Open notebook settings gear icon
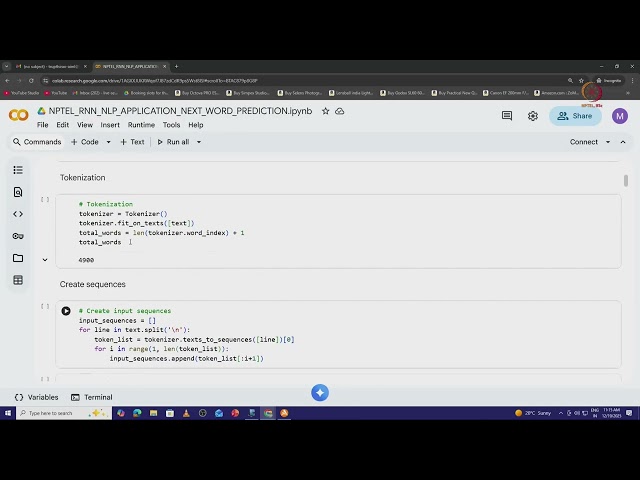640x480 pixels. pos(533,116)
